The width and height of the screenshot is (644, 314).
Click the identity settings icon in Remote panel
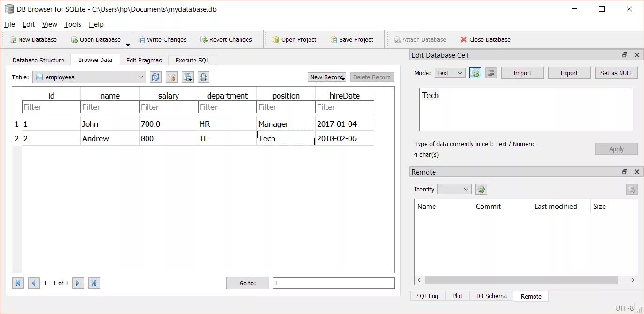[481, 189]
